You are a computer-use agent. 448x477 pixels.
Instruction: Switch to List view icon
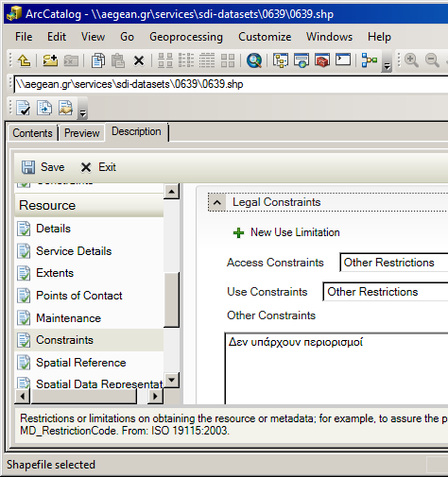pos(186,60)
